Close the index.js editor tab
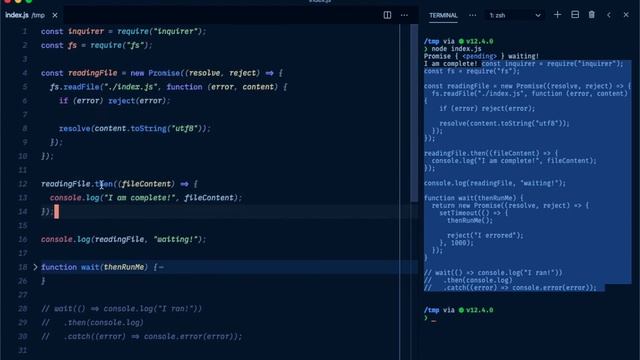The width and height of the screenshot is (640, 360). [x=55, y=16]
